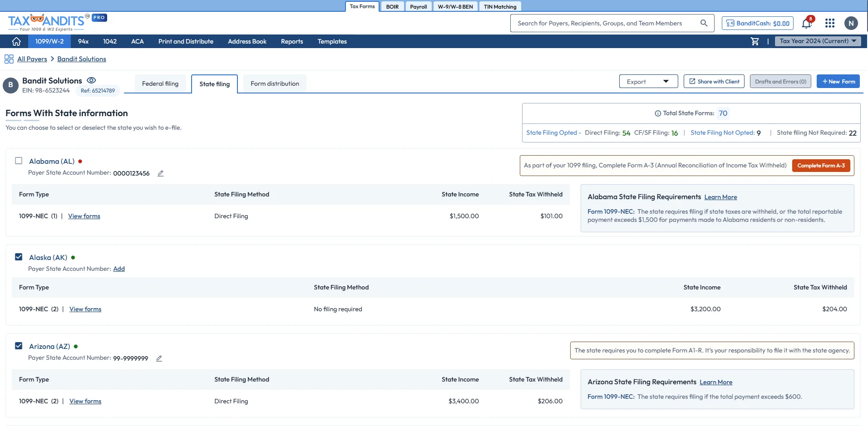
Task: Add Alaska payer state account number
Action: pos(119,269)
